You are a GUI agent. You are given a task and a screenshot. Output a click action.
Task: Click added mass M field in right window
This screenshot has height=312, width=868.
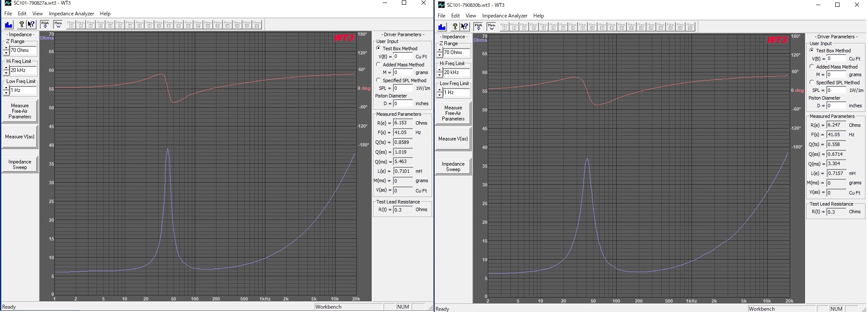[836, 74]
